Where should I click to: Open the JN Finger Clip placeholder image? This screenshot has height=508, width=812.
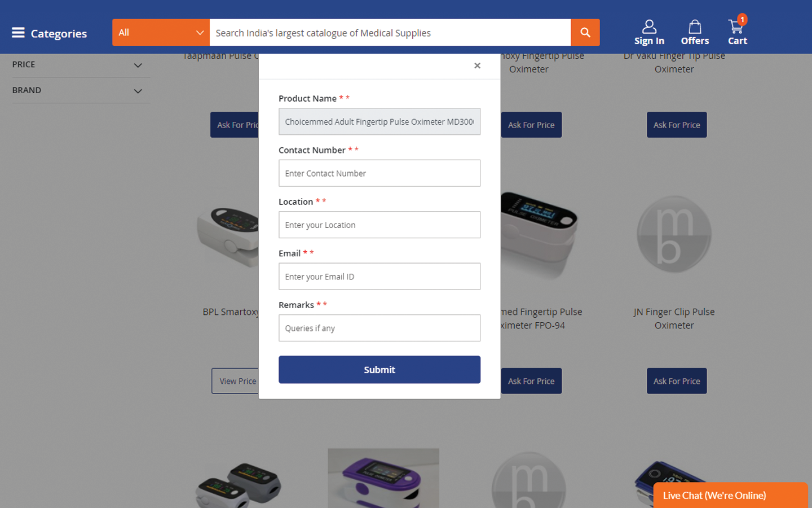tap(674, 234)
